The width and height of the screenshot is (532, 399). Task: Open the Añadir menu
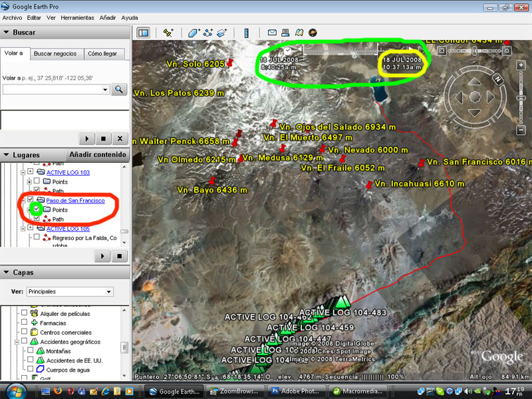tap(108, 18)
